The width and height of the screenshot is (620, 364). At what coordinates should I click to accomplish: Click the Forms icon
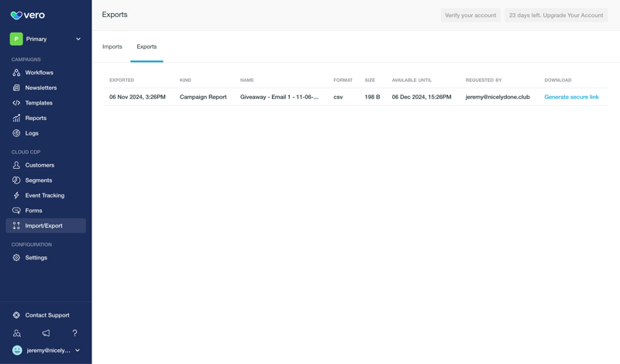click(16, 211)
